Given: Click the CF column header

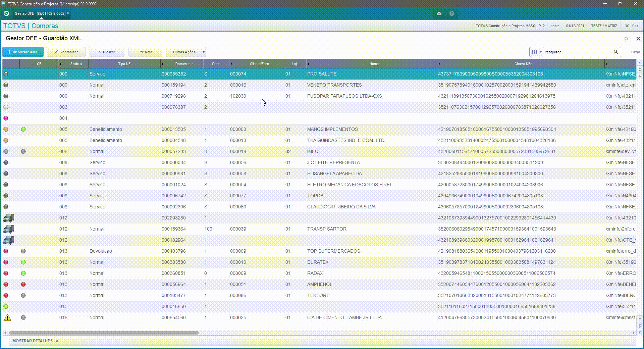Looking at the screenshot, I should [39, 64].
